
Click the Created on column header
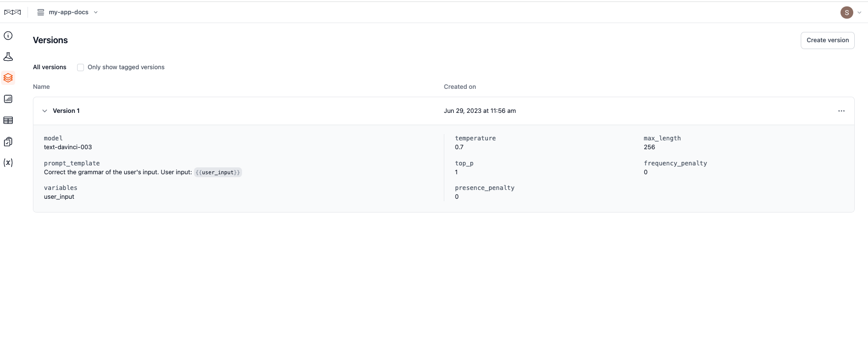[x=460, y=87]
